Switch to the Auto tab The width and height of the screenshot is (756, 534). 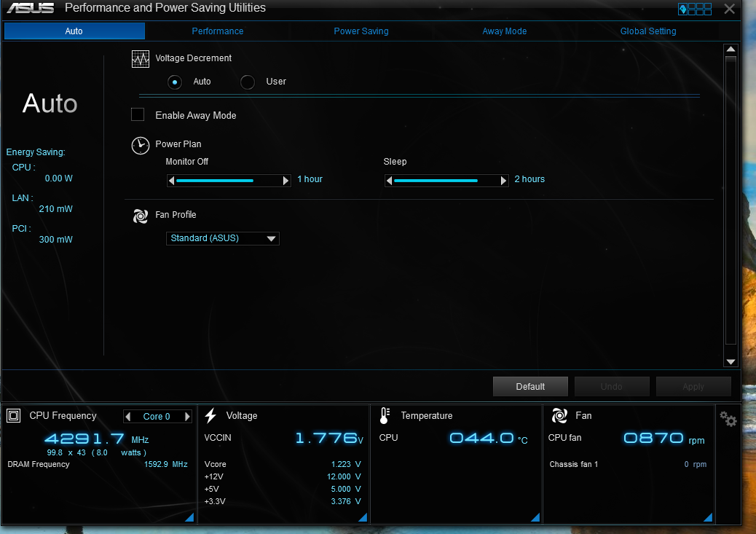click(74, 31)
